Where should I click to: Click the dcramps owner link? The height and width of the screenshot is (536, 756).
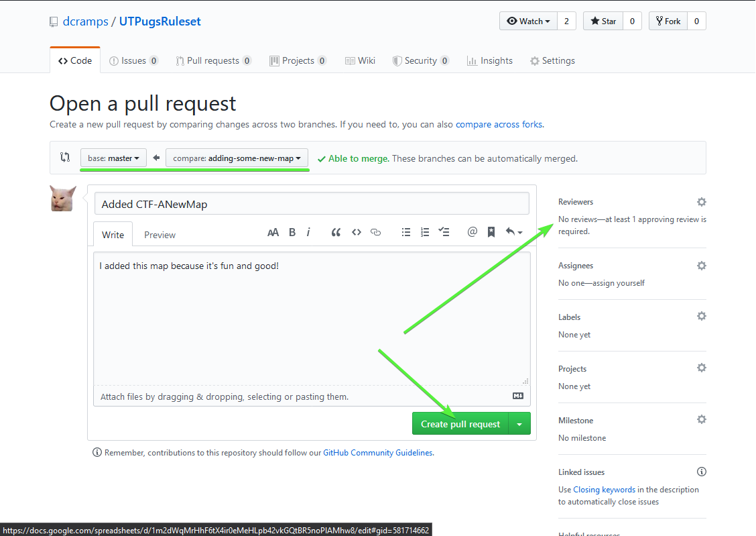[85, 21]
